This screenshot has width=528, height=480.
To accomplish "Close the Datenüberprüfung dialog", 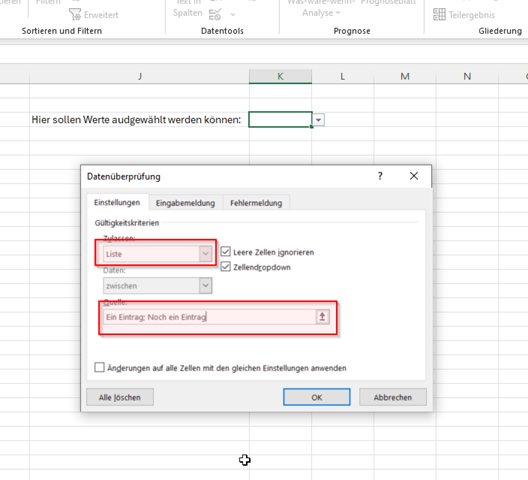I will pyautogui.click(x=414, y=176).
